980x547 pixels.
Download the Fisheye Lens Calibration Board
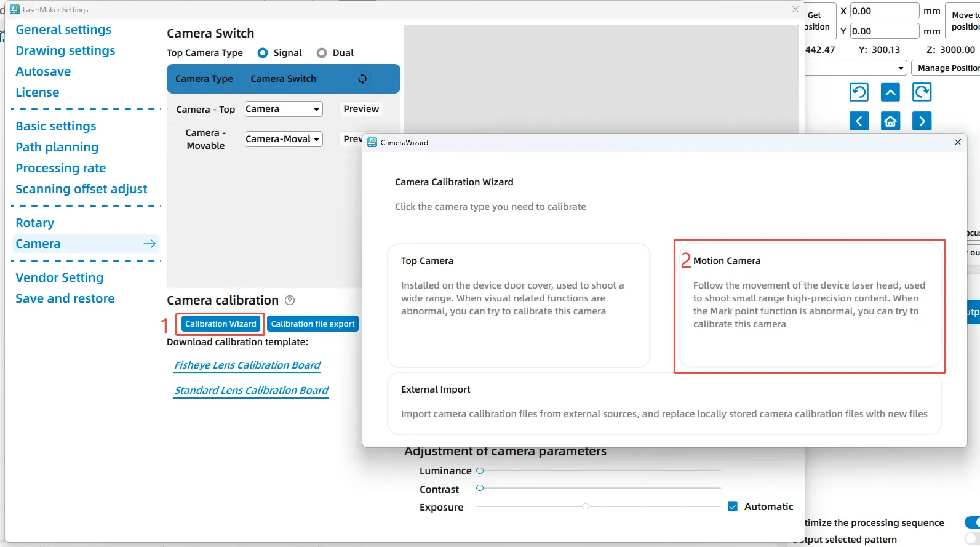tap(247, 365)
